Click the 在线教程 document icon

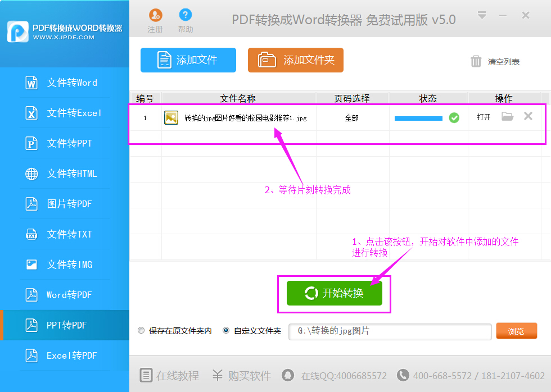point(146,375)
